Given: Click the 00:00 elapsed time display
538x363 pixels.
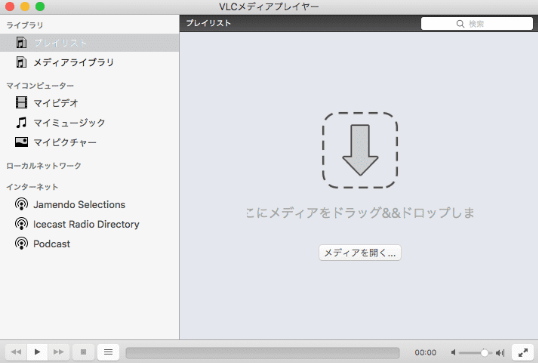Looking at the screenshot, I should 425,352.
